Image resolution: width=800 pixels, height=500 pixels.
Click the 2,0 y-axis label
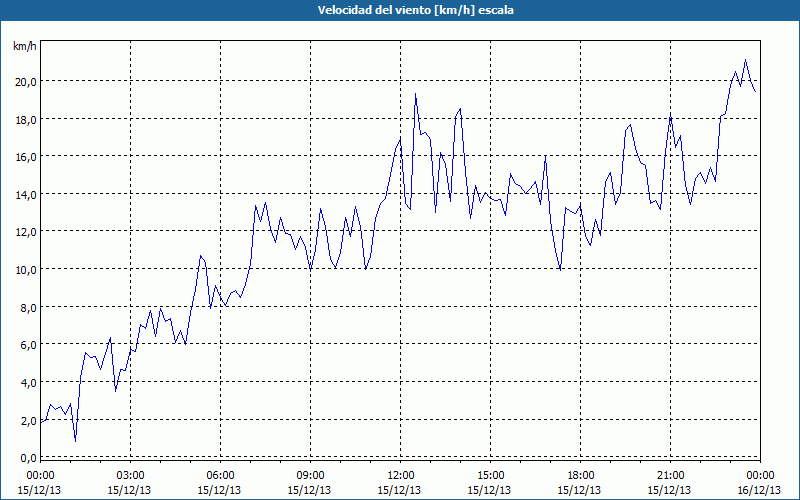tap(28, 420)
